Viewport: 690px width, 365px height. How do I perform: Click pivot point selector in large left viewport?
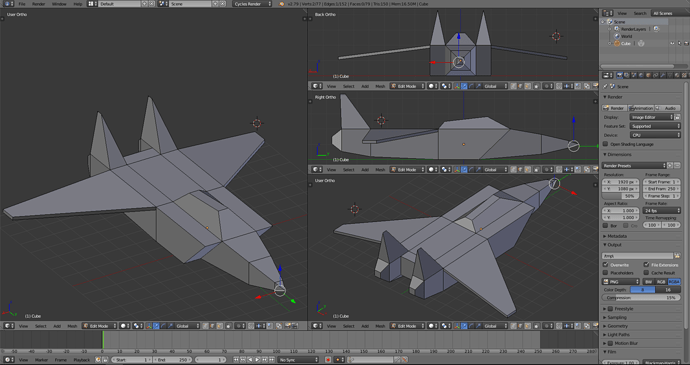click(x=138, y=326)
